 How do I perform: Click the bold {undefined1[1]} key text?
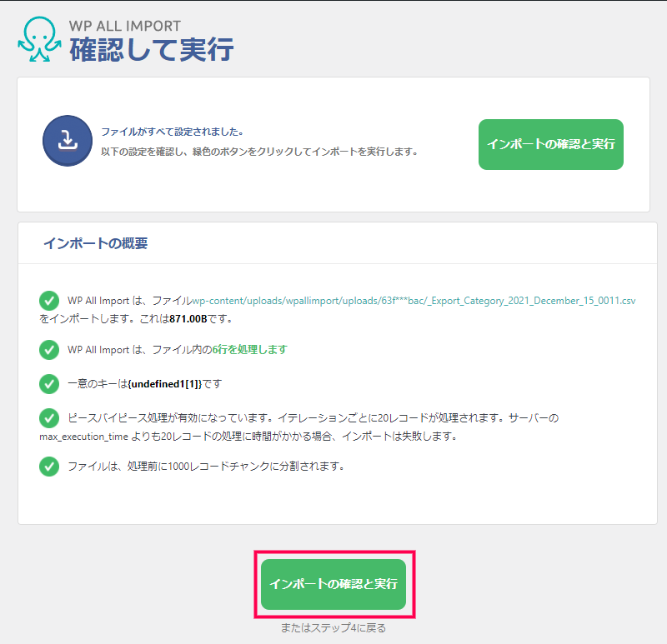(165, 384)
